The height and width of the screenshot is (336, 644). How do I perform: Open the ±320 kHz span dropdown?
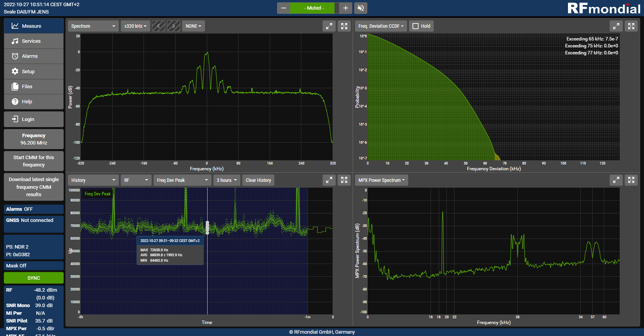(135, 26)
